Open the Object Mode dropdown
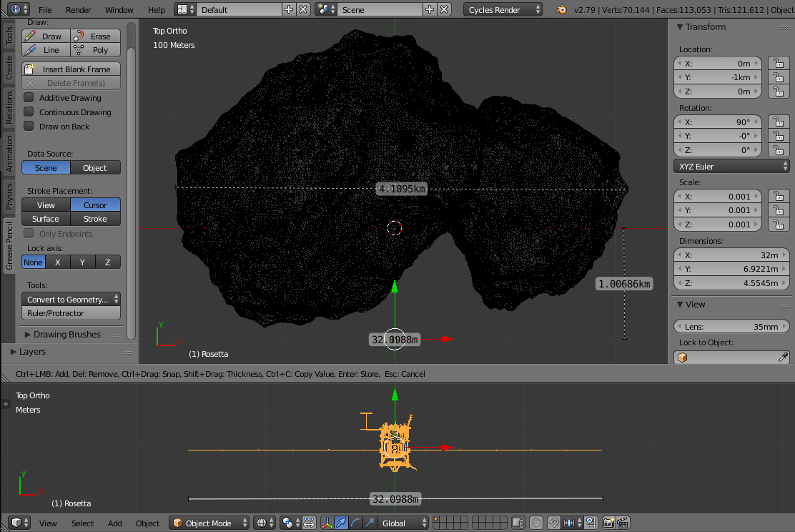The width and height of the screenshot is (795, 532). click(x=209, y=523)
